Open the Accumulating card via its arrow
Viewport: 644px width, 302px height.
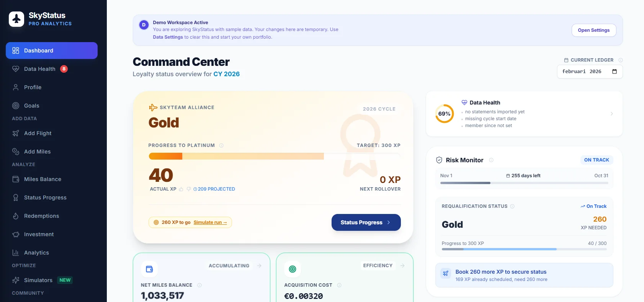tap(259, 265)
